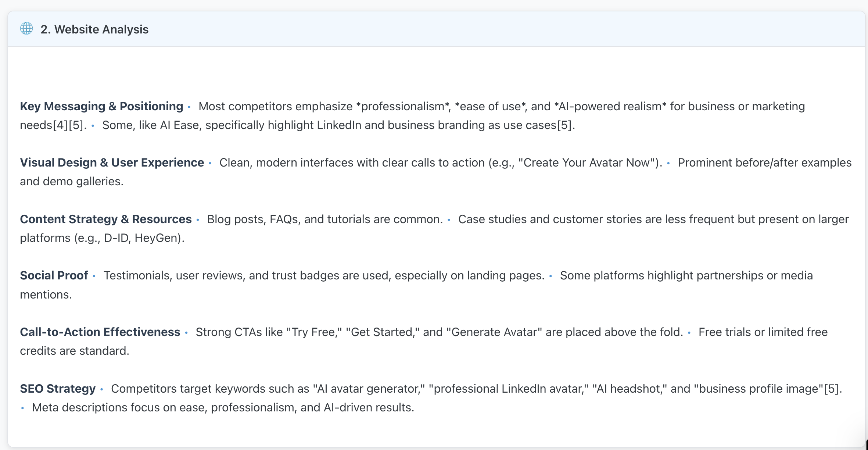Screen dimensions: 868x450
Task: Click the 'Content Strategy & Resources' heading
Action: point(106,219)
